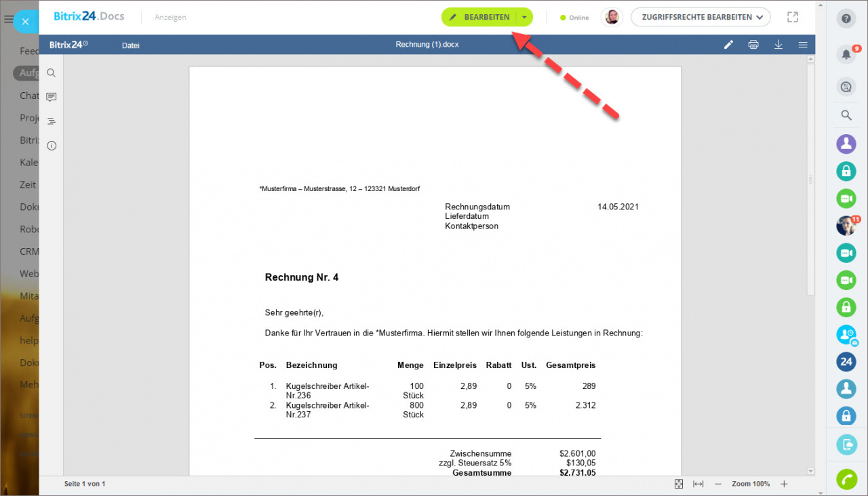Fit page to width icon
Screen dimensions: 868x496
698,484
